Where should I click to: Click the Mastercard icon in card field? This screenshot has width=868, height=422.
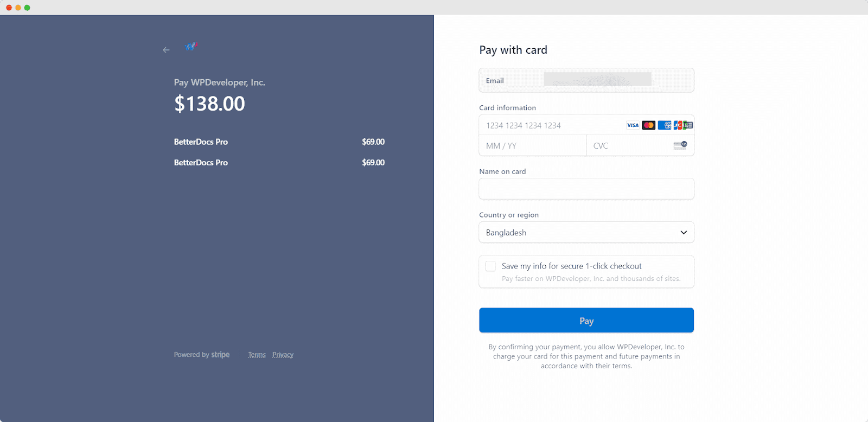649,125
